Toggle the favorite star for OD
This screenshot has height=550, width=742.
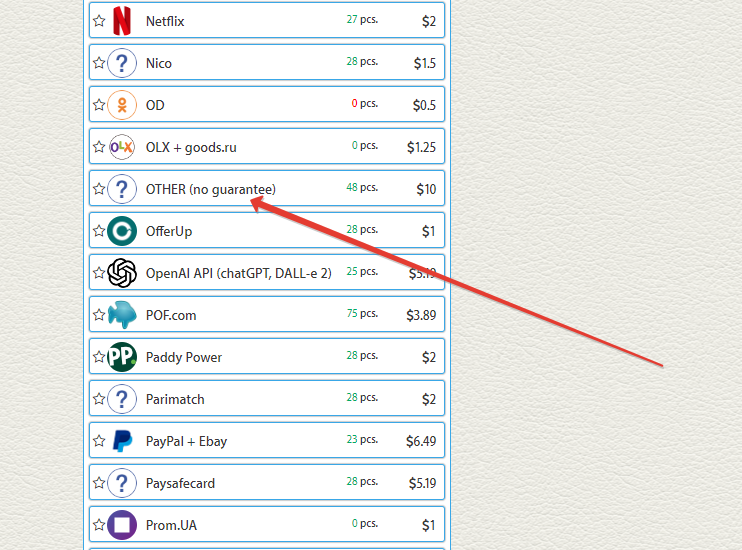click(99, 105)
